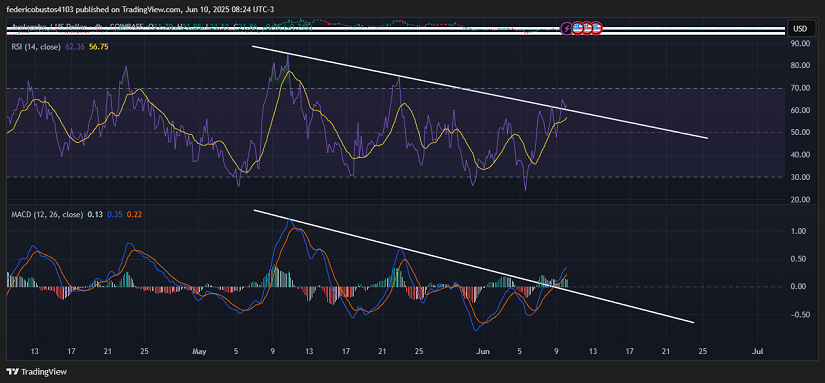Click the 50.00 level on RSI scale

[800, 133]
